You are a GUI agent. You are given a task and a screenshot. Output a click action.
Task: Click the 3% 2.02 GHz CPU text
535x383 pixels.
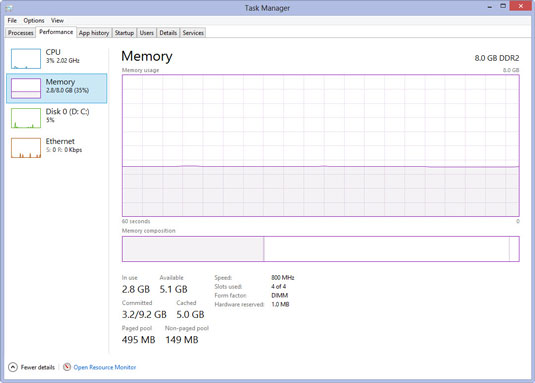point(62,61)
